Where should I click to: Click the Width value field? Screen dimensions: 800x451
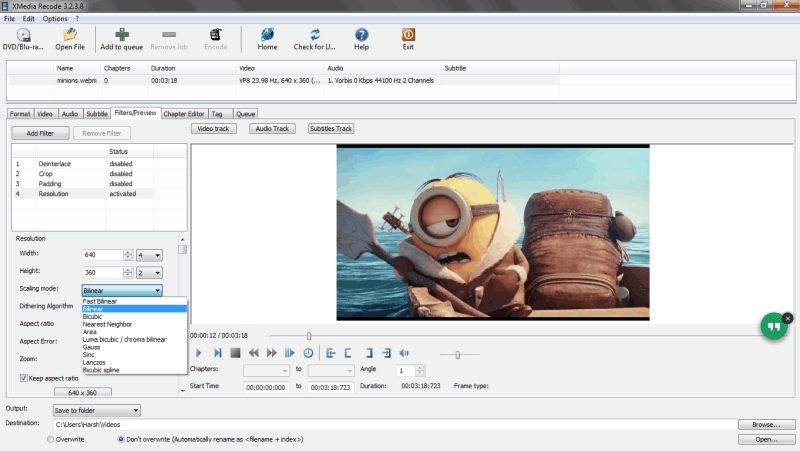103,255
